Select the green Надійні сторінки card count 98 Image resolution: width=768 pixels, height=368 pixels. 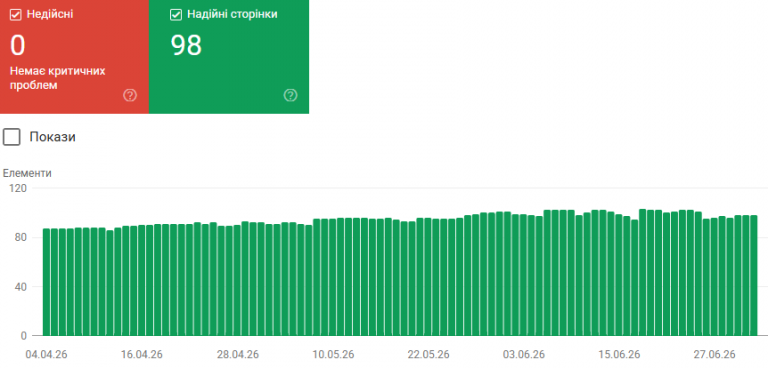(x=186, y=46)
